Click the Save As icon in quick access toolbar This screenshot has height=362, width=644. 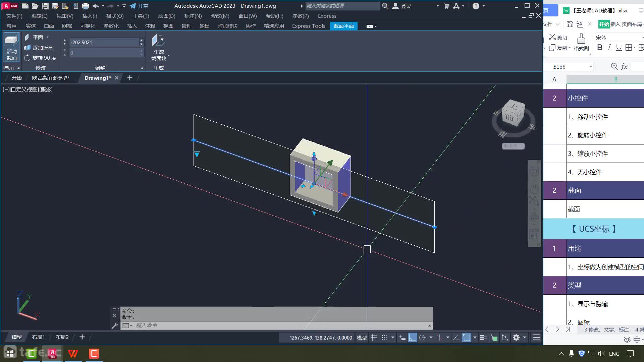tap(55, 6)
